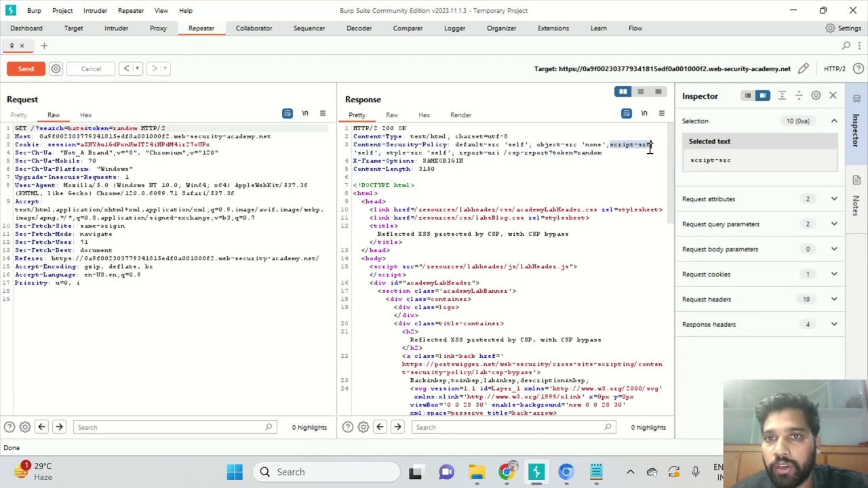Image resolution: width=868 pixels, height=488 pixels.
Task: Click the Send button
Action: pos(26,68)
